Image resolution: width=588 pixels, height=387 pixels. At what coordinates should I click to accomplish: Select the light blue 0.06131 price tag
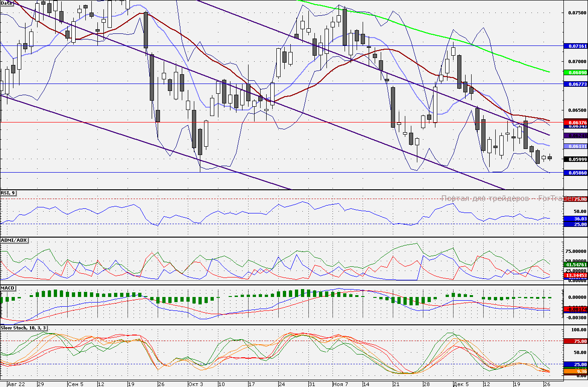(x=575, y=146)
